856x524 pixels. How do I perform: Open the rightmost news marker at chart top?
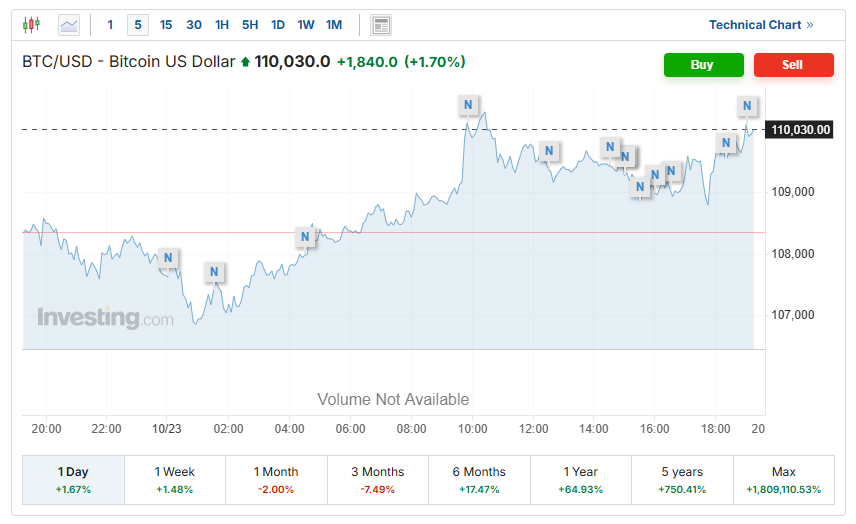(x=747, y=106)
